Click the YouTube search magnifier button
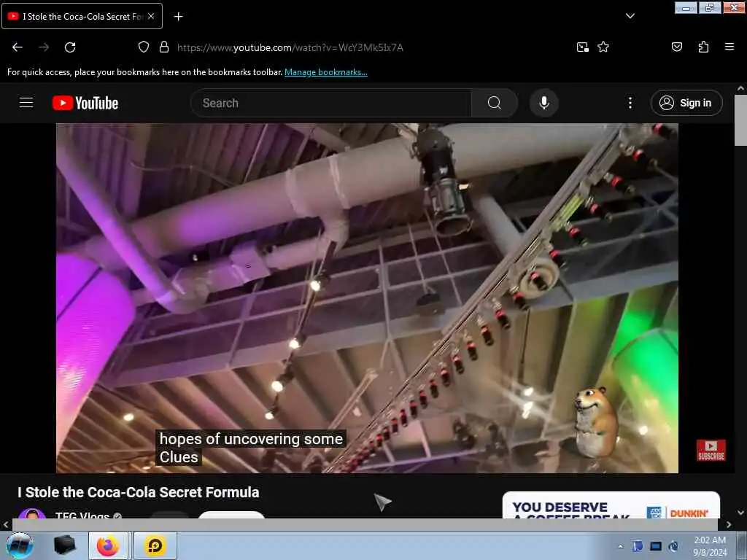The width and height of the screenshot is (747, 560). click(x=495, y=103)
